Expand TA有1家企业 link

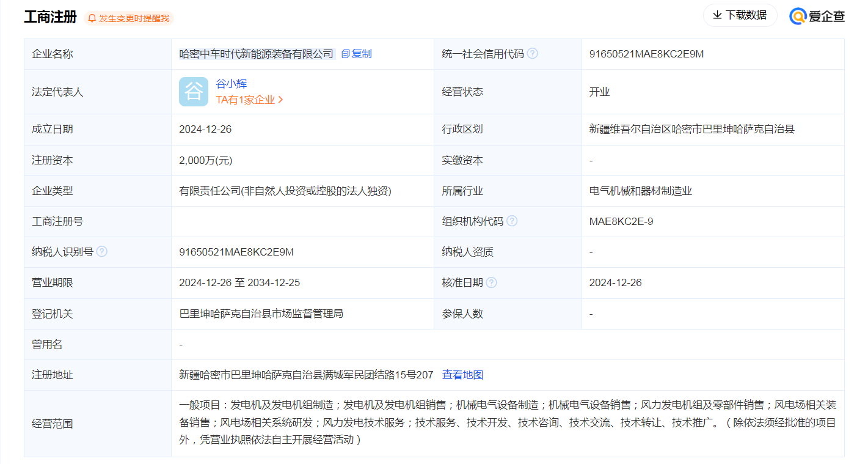point(249,100)
